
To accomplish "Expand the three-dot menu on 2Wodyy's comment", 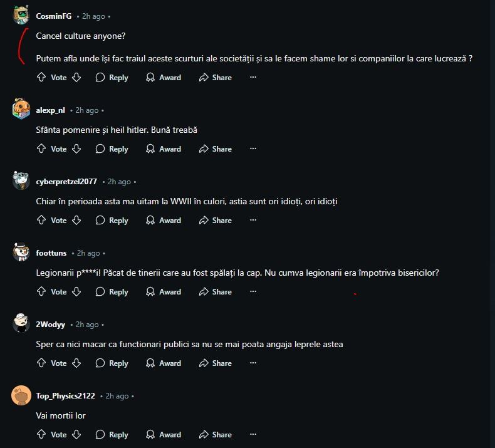I will [x=253, y=363].
